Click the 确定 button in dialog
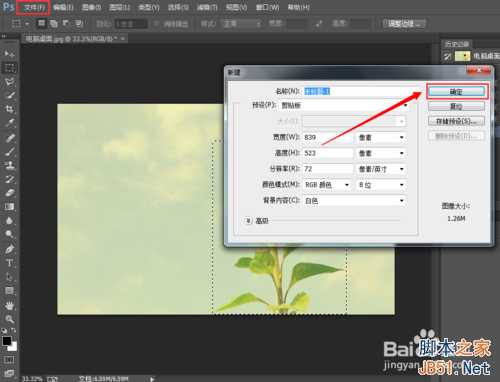This screenshot has height=382, width=500. (456, 92)
